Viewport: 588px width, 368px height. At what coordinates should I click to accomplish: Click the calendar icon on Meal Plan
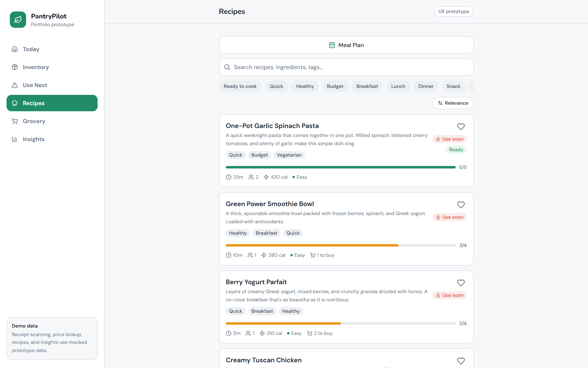click(332, 45)
